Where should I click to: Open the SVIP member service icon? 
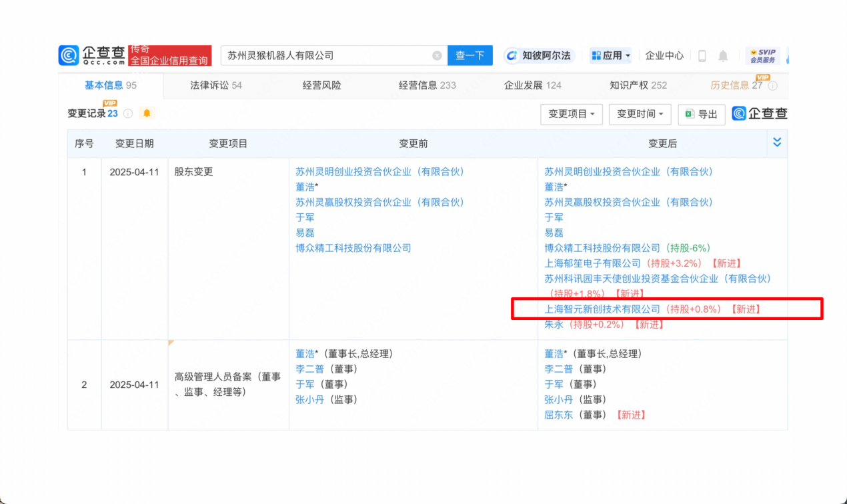(x=762, y=56)
